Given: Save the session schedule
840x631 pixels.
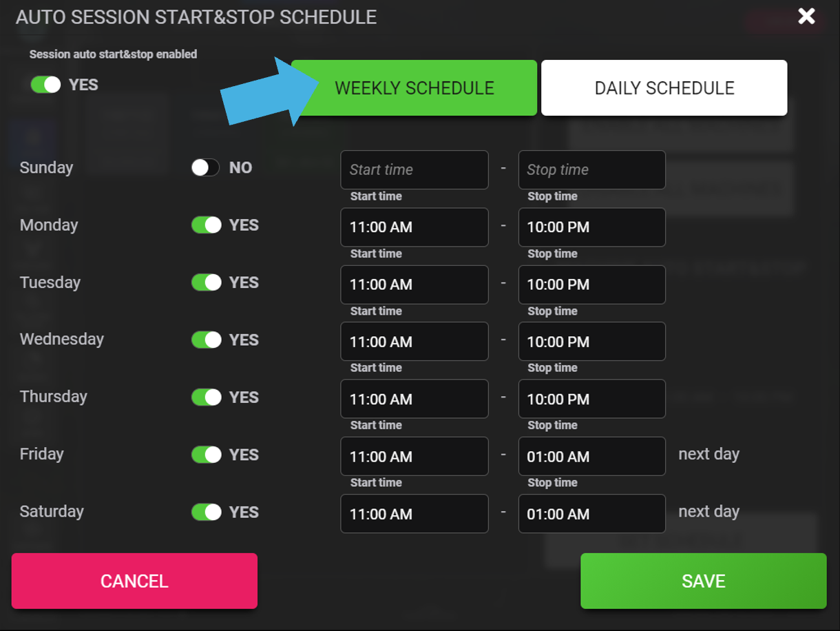Looking at the screenshot, I should pos(703,581).
